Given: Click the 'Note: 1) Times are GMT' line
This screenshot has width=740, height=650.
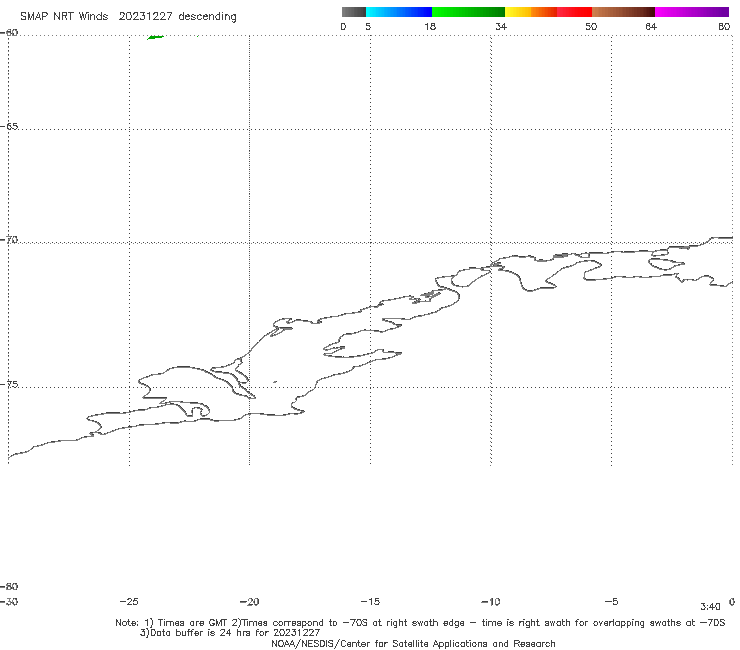Looking at the screenshot, I should [x=420, y=623].
